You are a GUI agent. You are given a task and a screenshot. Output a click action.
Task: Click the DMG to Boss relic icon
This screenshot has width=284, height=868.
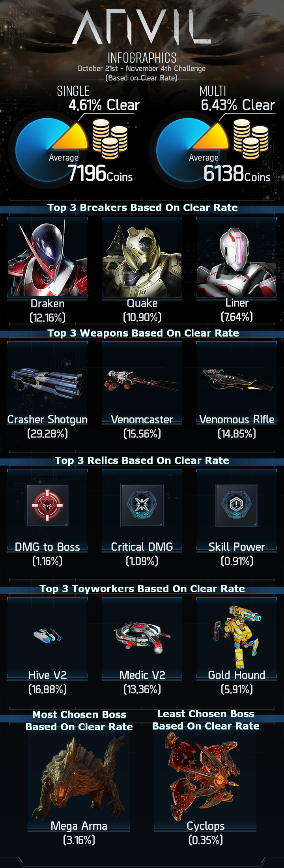click(47, 505)
